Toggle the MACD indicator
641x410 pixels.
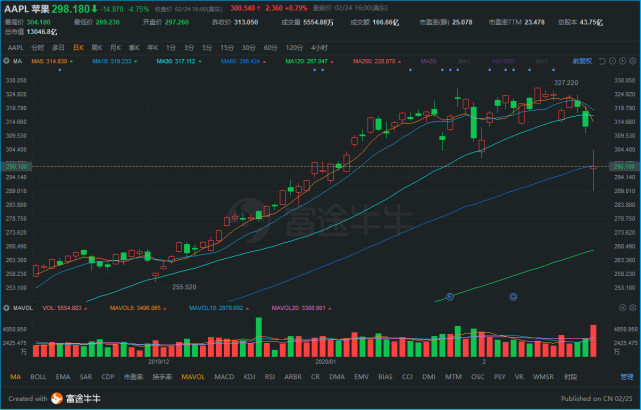point(224,377)
